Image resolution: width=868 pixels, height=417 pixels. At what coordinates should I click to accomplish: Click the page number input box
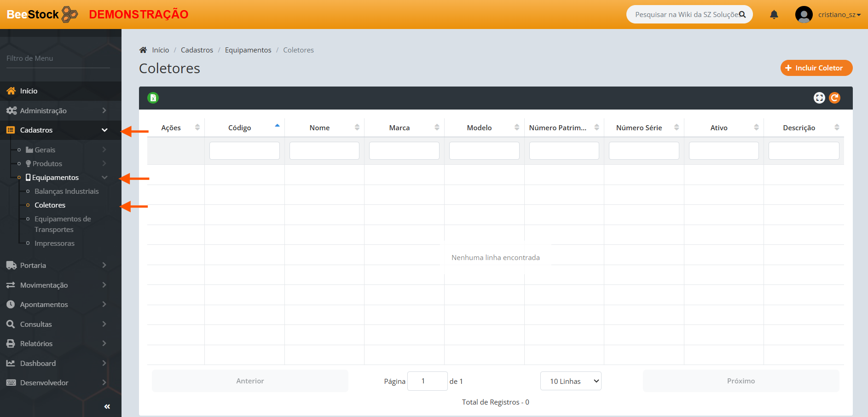(x=427, y=381)
